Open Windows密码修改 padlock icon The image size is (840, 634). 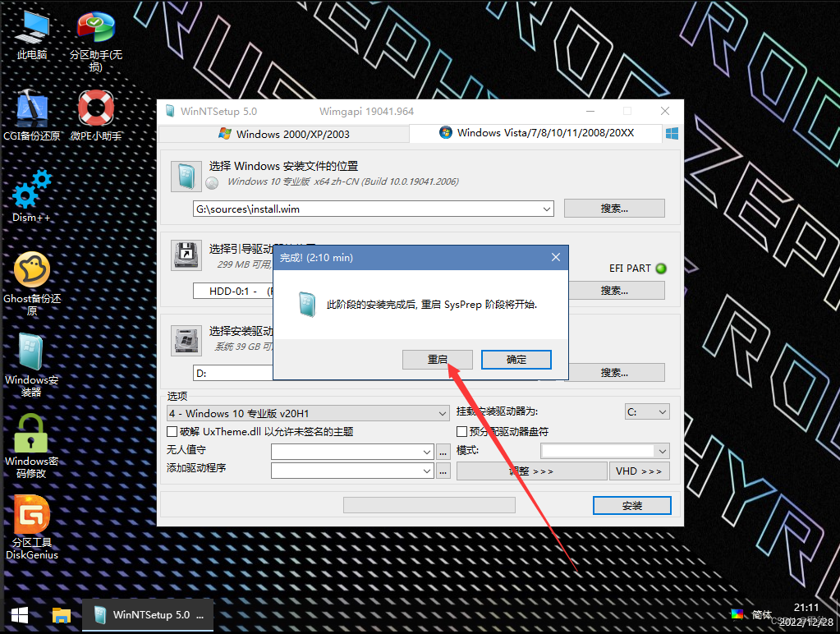coord(31,447)
